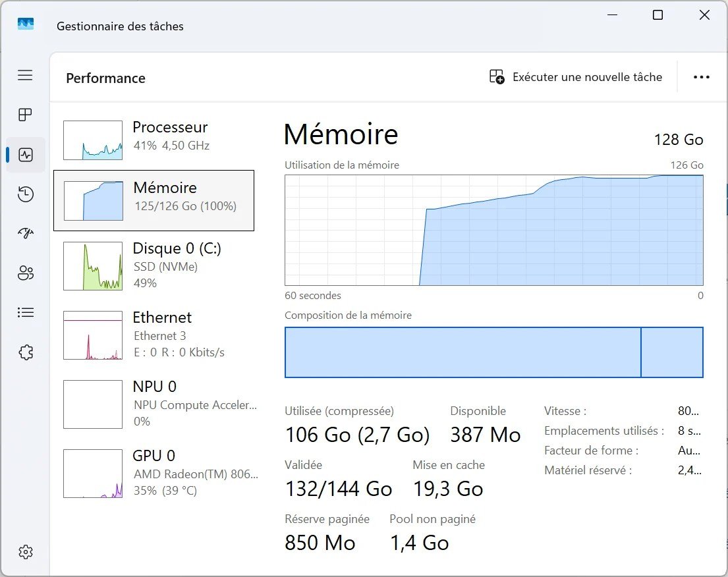This screenshot has width=728, height=577.
Task: Click the Mémoire mini graph thumbnail
Action: pyautogui.click(x=94, y=200)
